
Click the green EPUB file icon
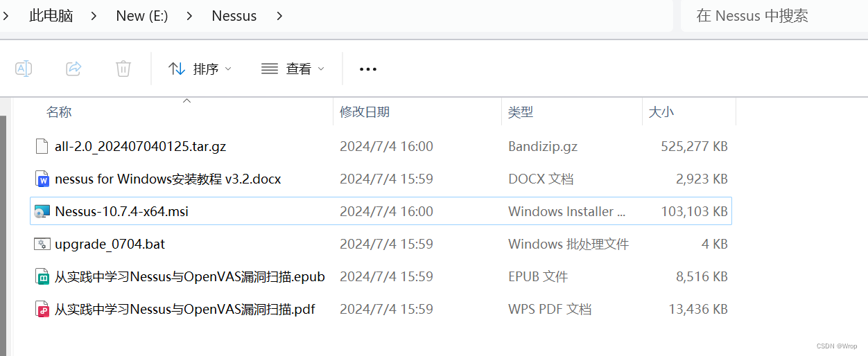click(x=42, y=276)
